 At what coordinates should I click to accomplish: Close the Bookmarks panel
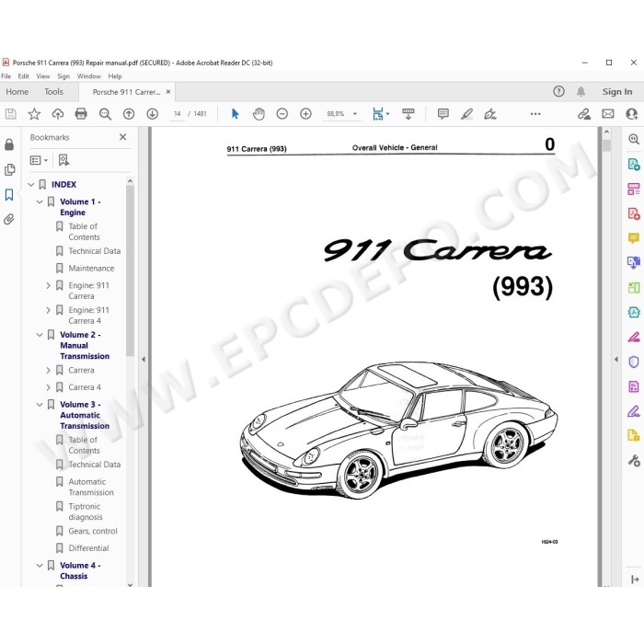pos(122,137)
